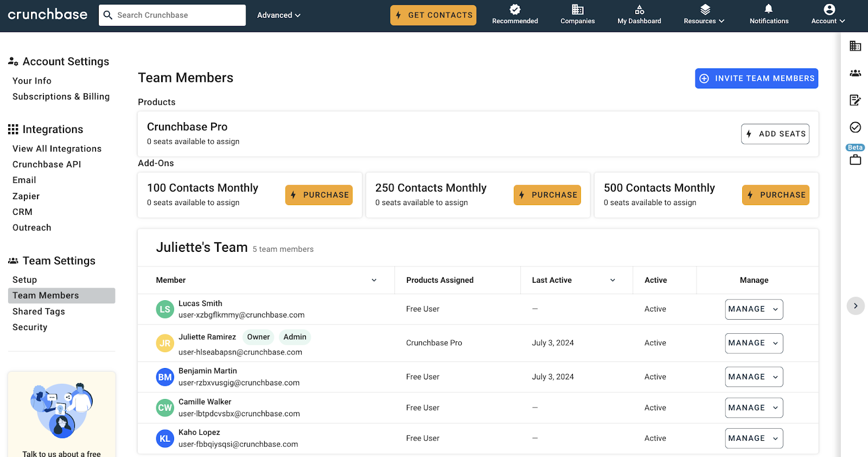Open Manage dropdown for Benjamin Martin
The image size is (868, 457).
click(x=754, y=377)
